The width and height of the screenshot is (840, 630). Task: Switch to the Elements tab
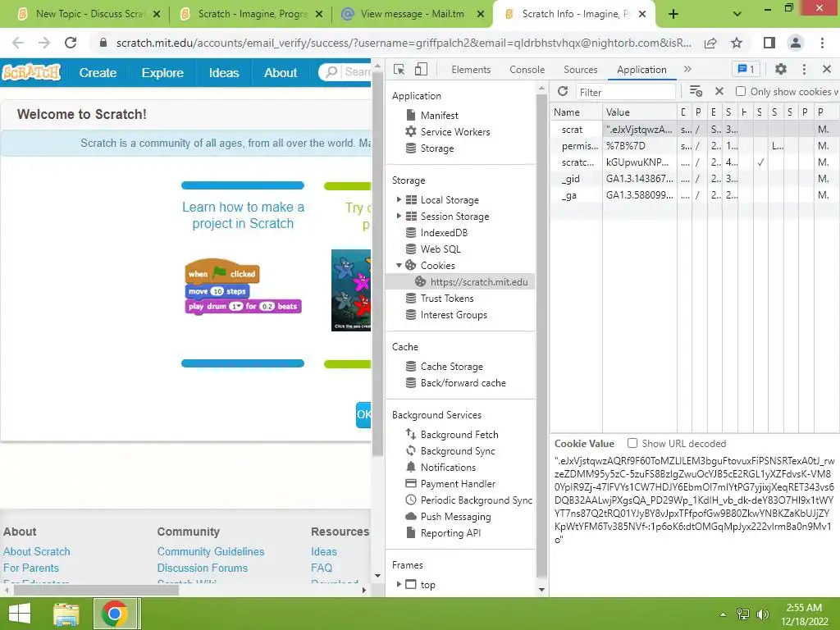[x=471, y=70]
